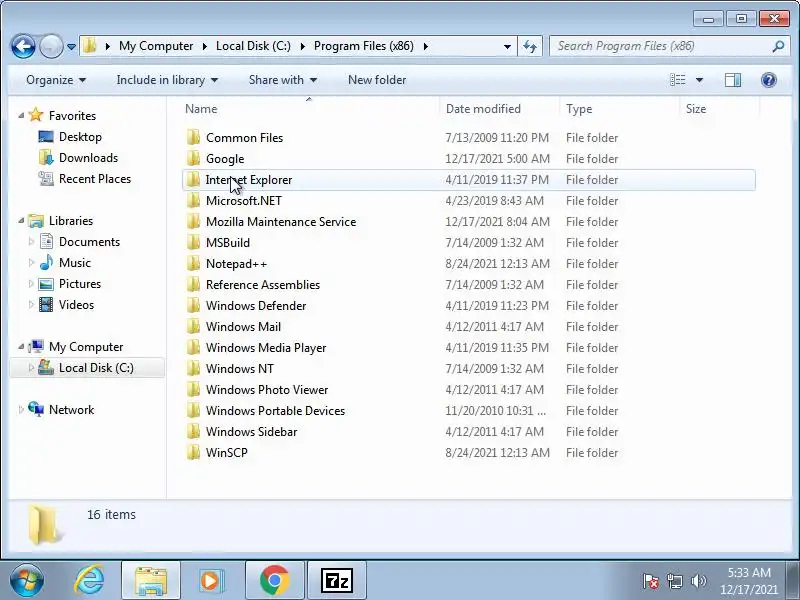Select the Reference Assemblies folder
The width and height of the screenshot is (800, 600).
pos(468,285)
